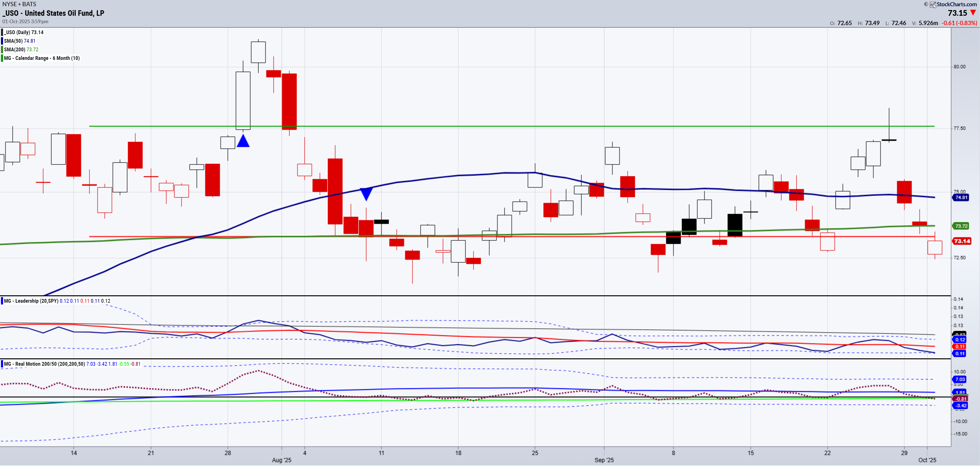Click the _USO United States Oil Fund title
Viewport: 980px width, 466px height.
pos(53,13)
